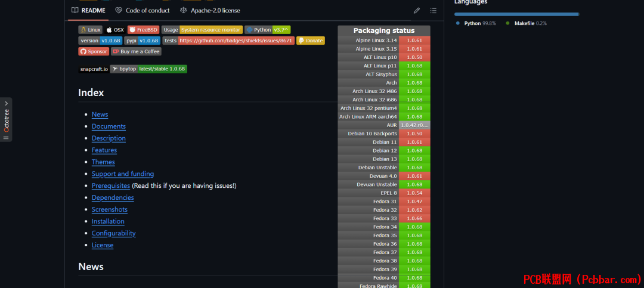
Task: Click the Fedora 36 row
Action: pos(384,244)
